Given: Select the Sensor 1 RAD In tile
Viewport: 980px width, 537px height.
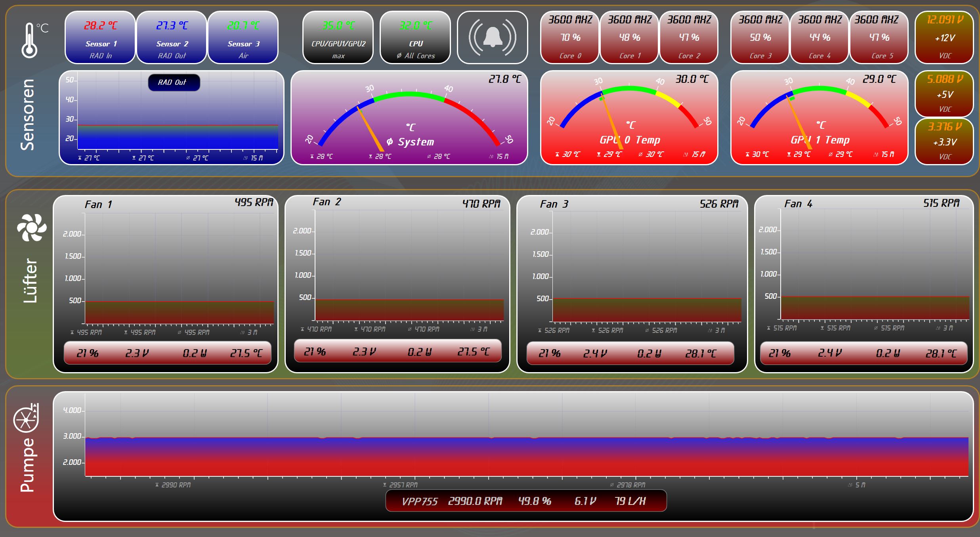Looking at the screenshot, I should click(x=100, y=38).
